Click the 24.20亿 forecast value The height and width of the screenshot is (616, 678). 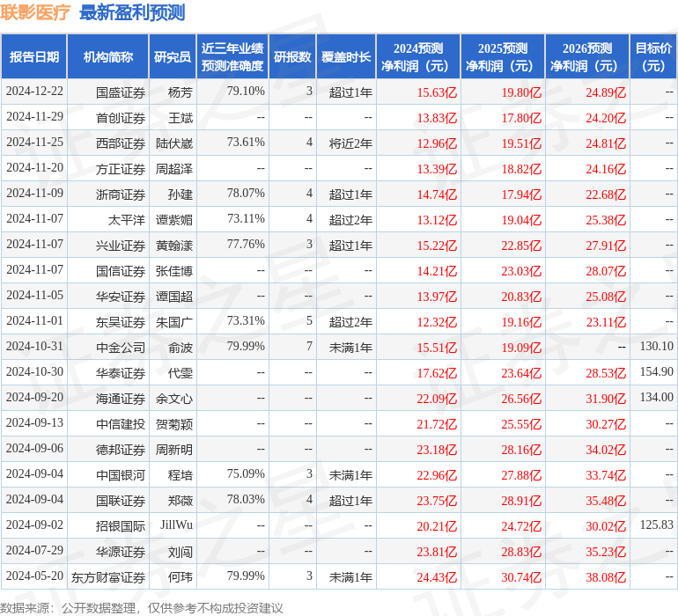tap(606, 118)
